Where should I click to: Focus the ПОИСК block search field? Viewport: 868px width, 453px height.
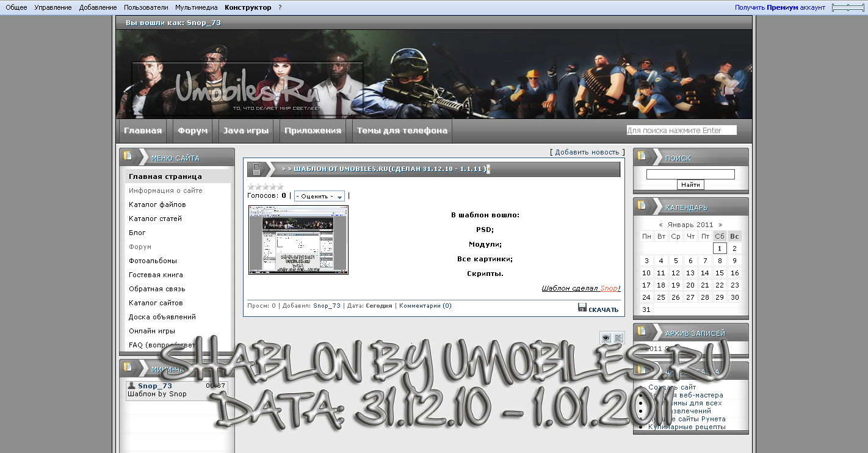coord(690,174)
